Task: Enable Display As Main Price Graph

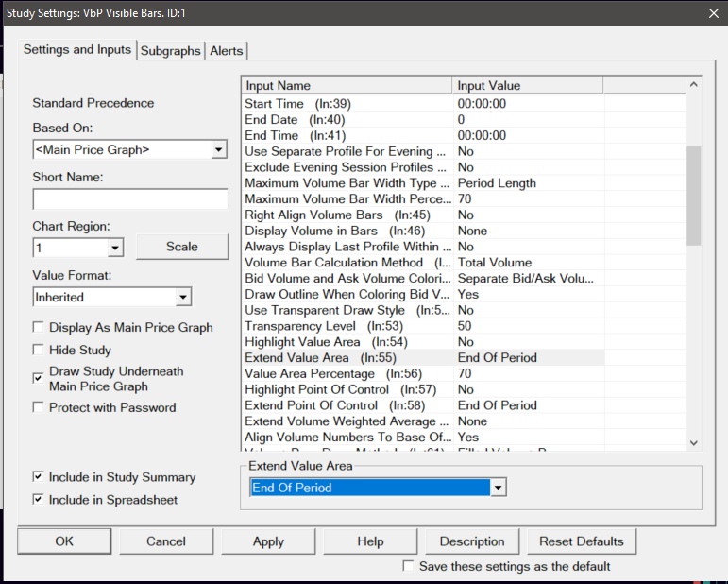Action: coord(38,328)
